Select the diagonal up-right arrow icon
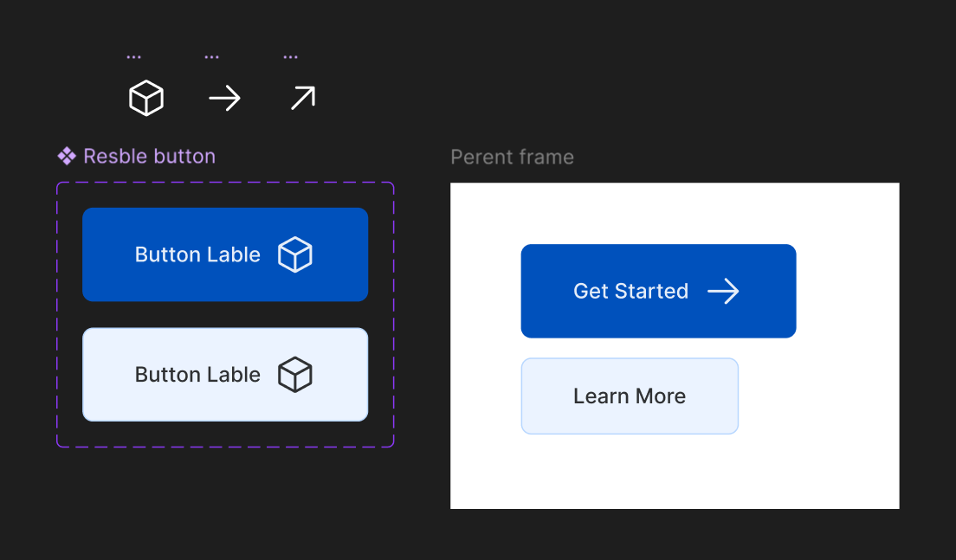This screenshot has width=956, height=560. coord(303,98)
